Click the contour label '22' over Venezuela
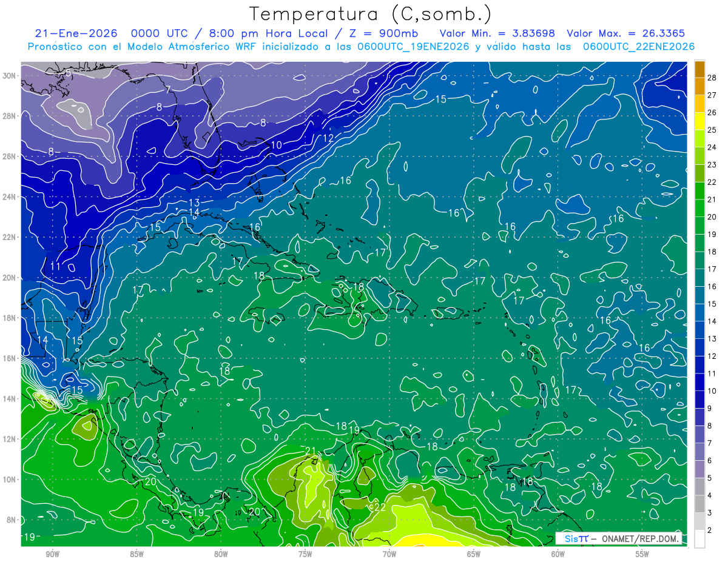 (x=380, y=507)
